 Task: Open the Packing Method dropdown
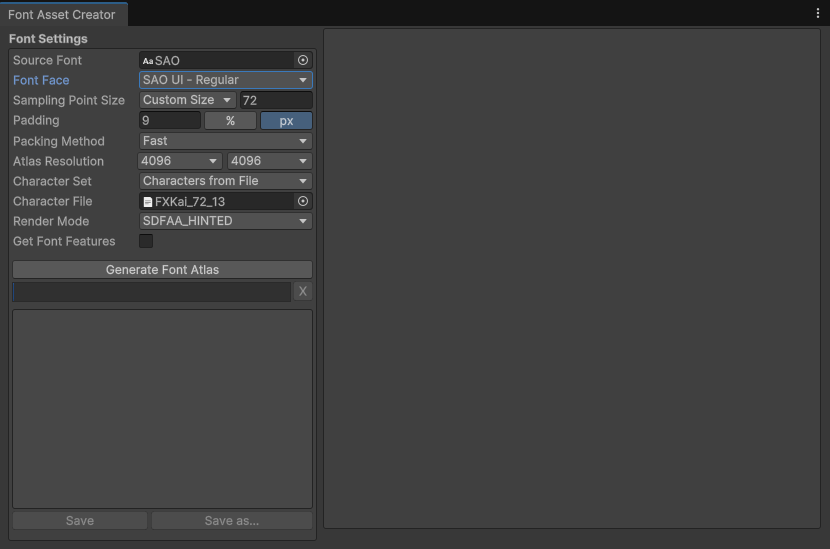[225, 141]
